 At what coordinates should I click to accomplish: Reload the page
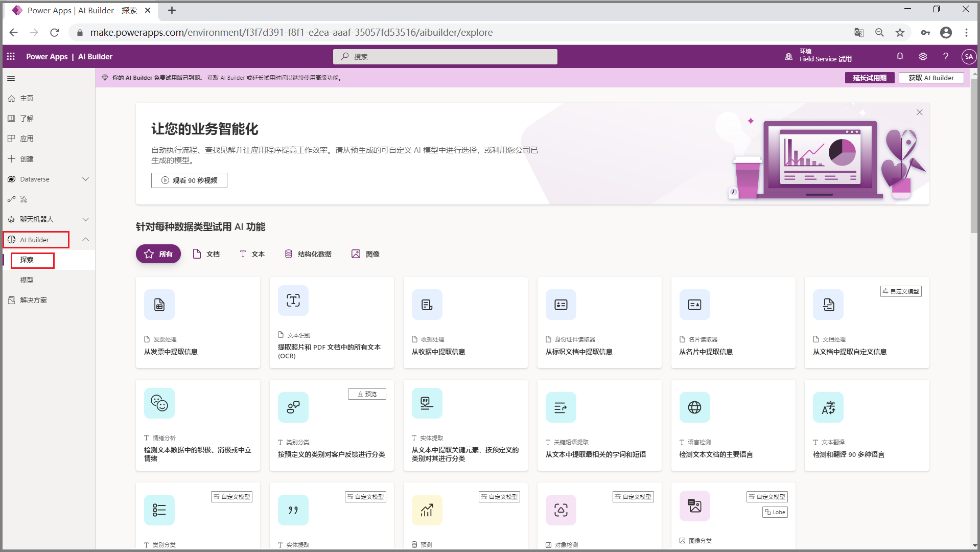[x=55, y=33]
